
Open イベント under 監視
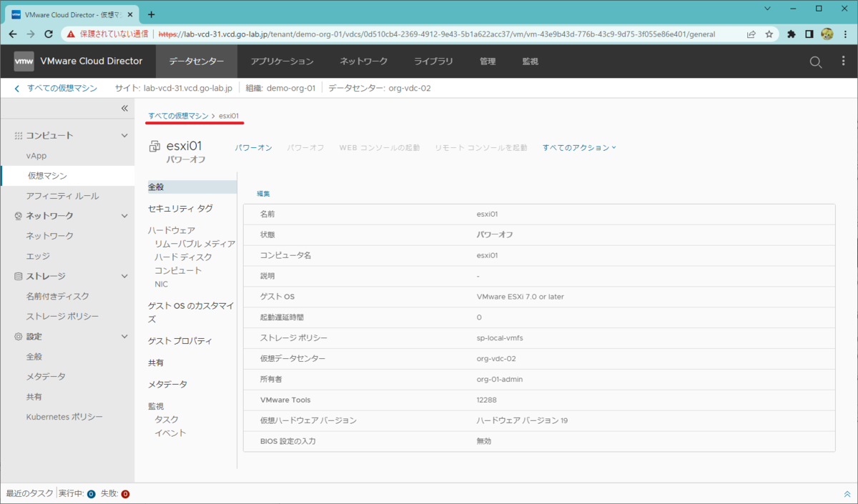[170, 433]
